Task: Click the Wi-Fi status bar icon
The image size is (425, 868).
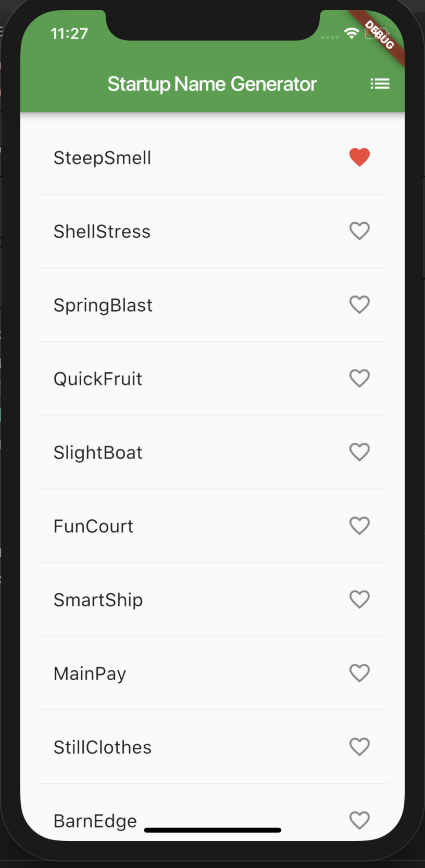Action: tap(352, 34)
